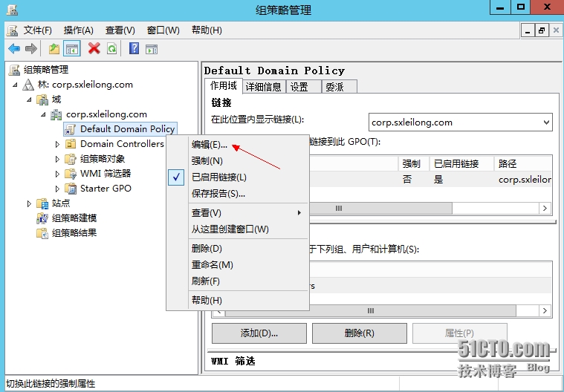Open the 查看(V) menu in menu bar
The width and height of the screenshot is (564, 392).
(120, 30)
